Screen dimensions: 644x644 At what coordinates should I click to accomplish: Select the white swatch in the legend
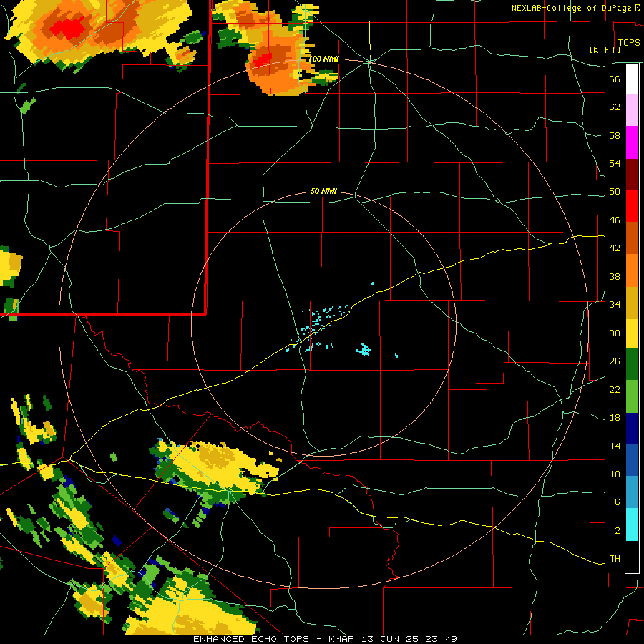click(632, 79)
